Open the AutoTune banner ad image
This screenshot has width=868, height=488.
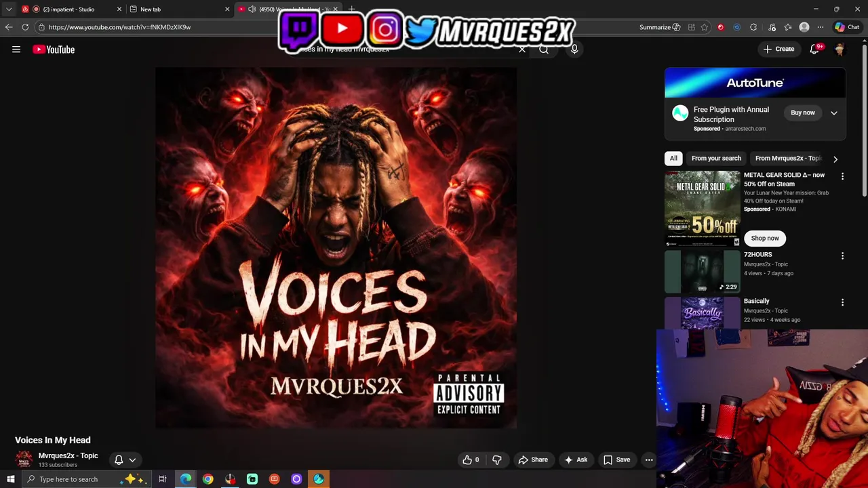click(755, 83)
